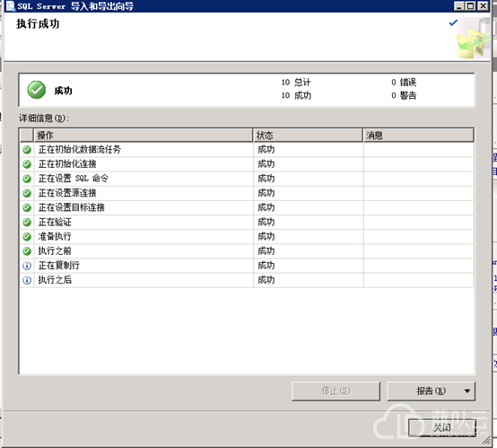Click the info icon beside 执行之后

27,280
